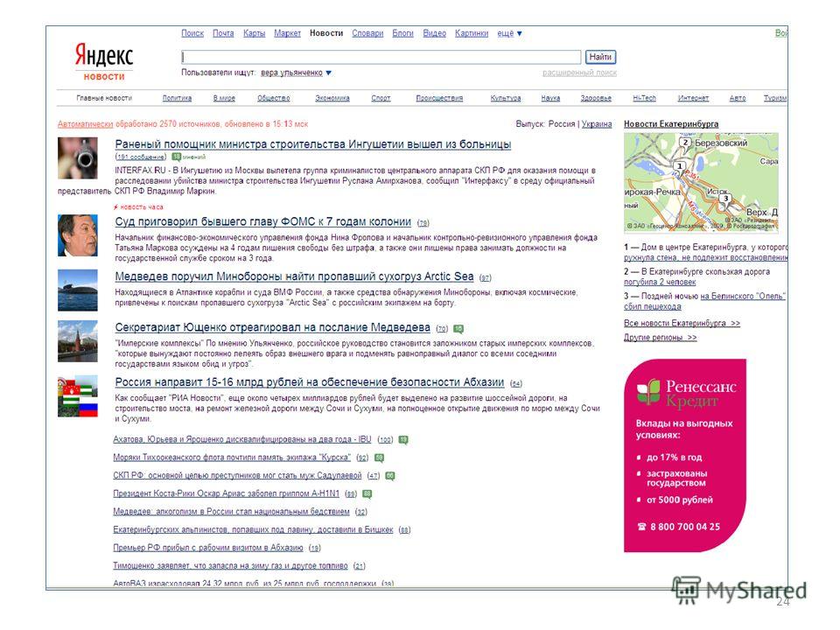Open 'Екатеринбургских альпинистов' story link
Image resolution: width=840 pixels, height=630 pixels.
253,530
